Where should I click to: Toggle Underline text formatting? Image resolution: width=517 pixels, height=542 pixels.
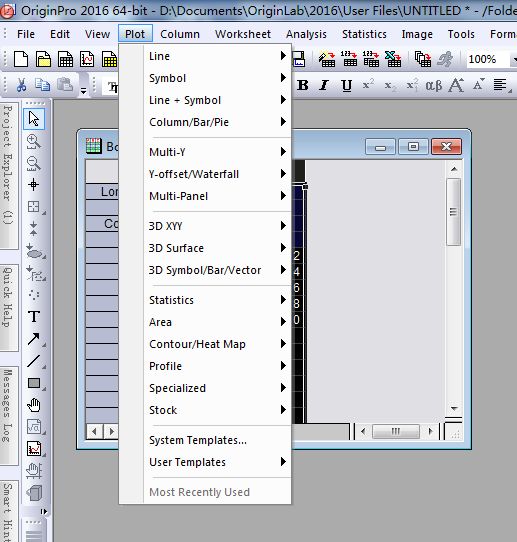coord(346,85)
